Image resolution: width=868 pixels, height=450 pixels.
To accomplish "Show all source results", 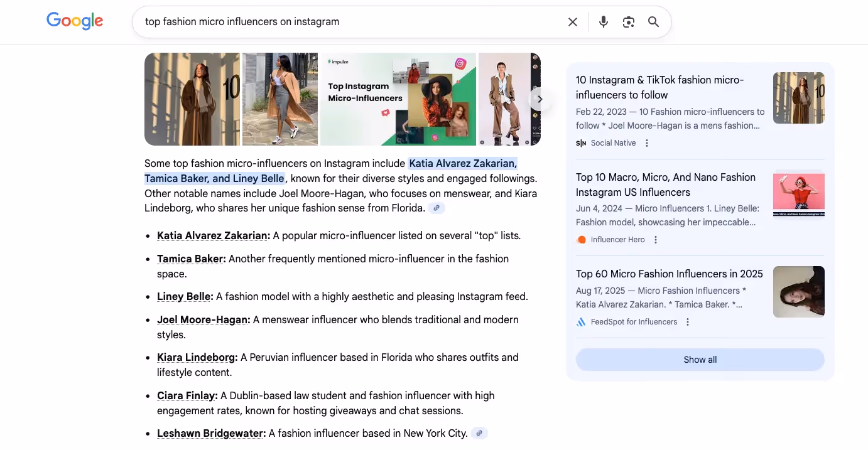I will click(700, 360).
